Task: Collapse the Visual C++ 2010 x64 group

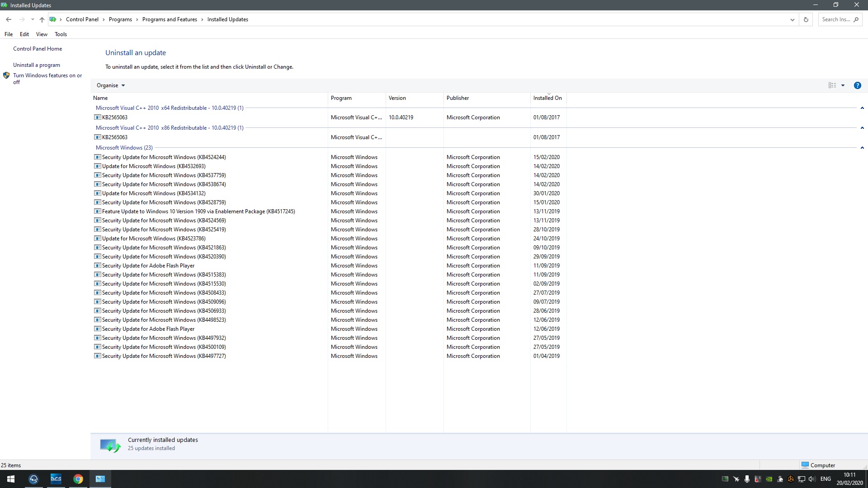Action: tap(862, 108)
